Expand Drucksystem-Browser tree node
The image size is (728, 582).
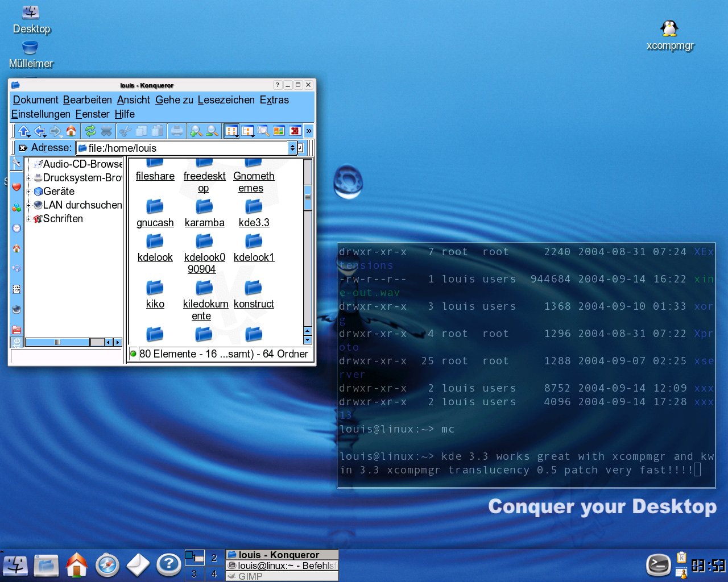[29, 178]
